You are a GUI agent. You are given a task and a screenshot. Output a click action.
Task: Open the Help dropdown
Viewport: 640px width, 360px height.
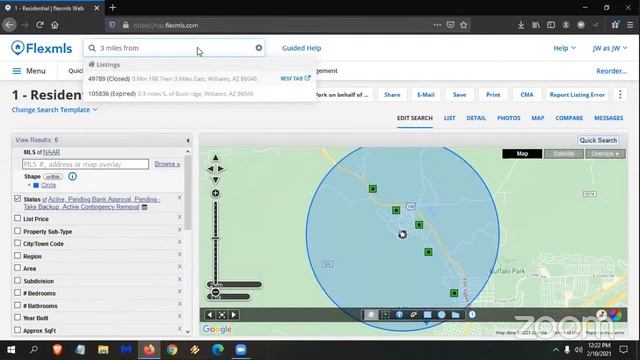[564, 48]
